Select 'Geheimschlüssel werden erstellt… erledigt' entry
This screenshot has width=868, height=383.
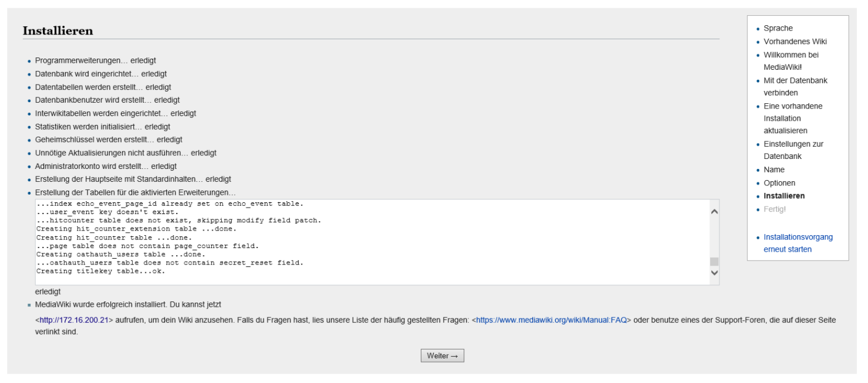click(x=109, y=140)
